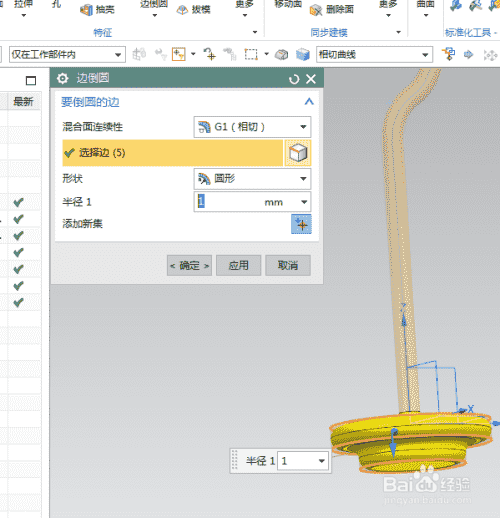The width and height of the screenshot is (500, 518).
Task: Click the 移动面 ribbon command
Action: coord(288,4)
